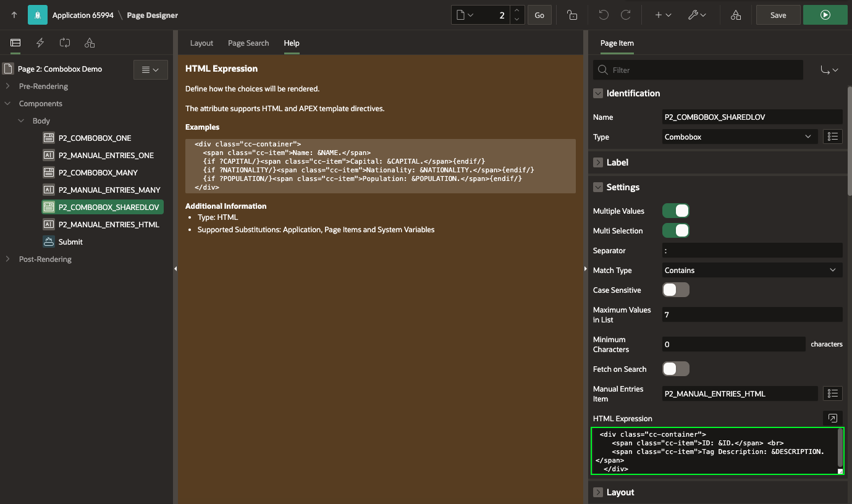This screenshot has width=852, height=504.
Task: Select P2_MANUAL_ENTRIES_HTML in the component tree
Action: [109, 225]
